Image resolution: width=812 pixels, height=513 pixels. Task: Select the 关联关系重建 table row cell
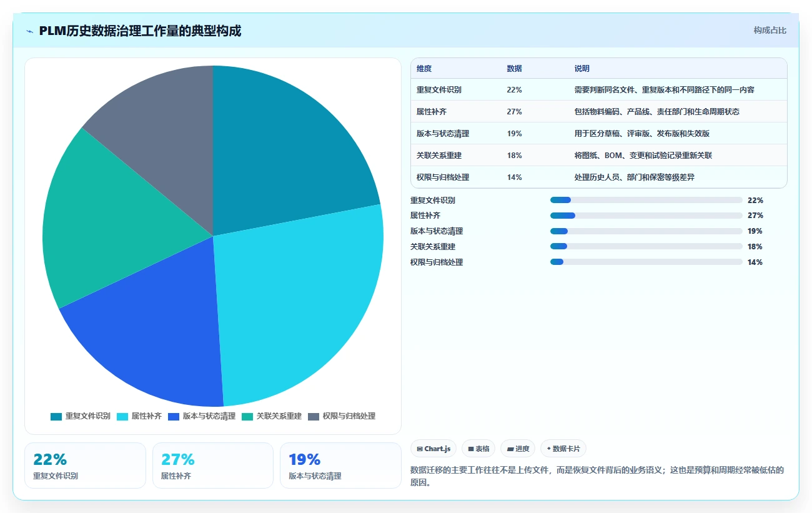tap(439, 156)
